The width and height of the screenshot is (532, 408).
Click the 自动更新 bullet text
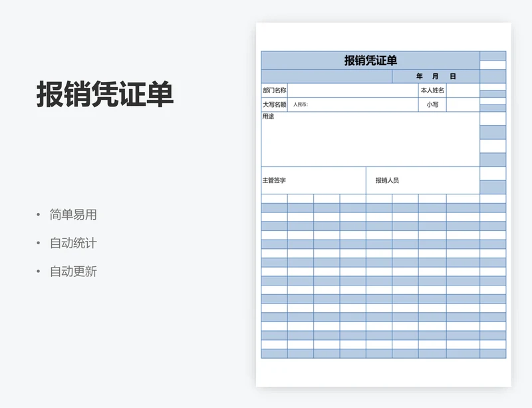click(73, 272)
